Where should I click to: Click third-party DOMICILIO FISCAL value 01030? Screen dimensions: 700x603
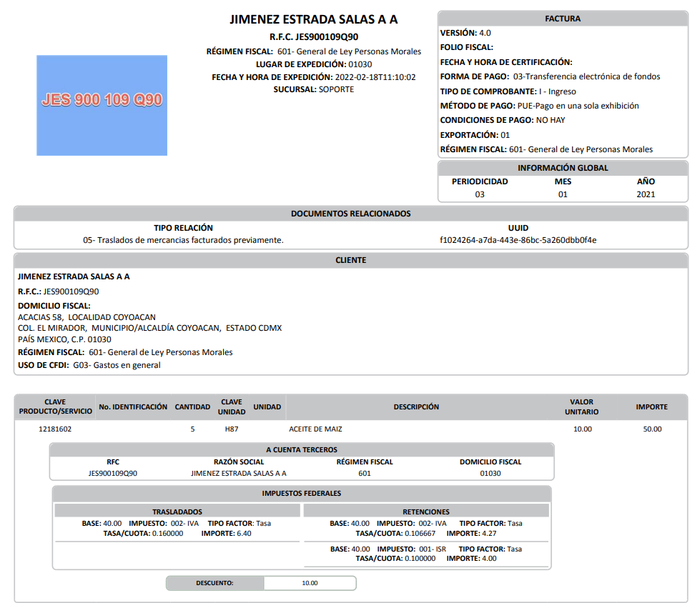pyautogui.click(x=491, y=473)
